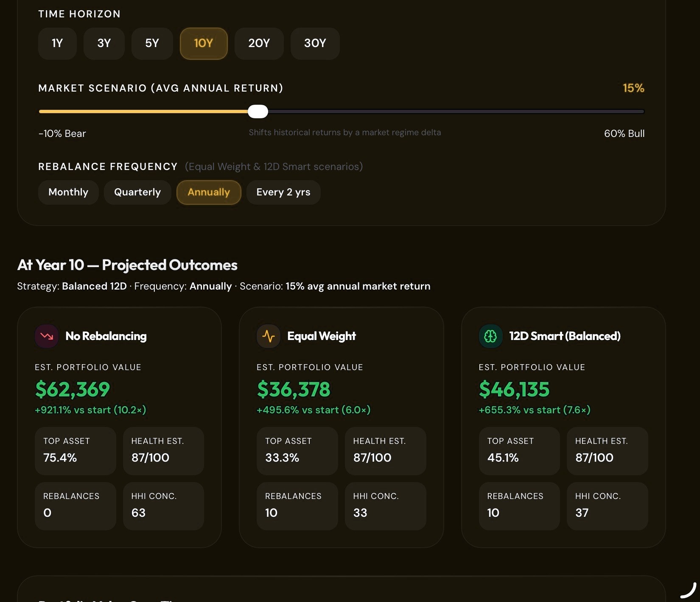Click the slider track near 60% Bull
Image resolution: width=700 pixels, height=602 pixels.
pos(636,111)
